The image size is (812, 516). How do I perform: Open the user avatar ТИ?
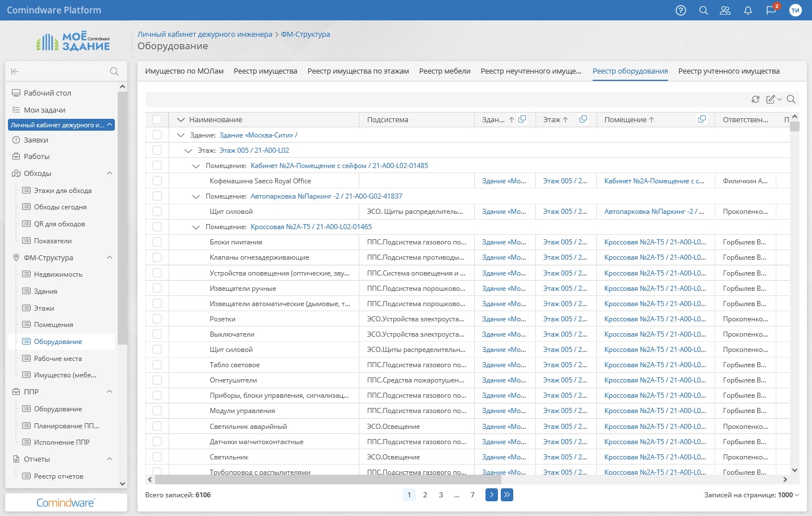point(796,10)
